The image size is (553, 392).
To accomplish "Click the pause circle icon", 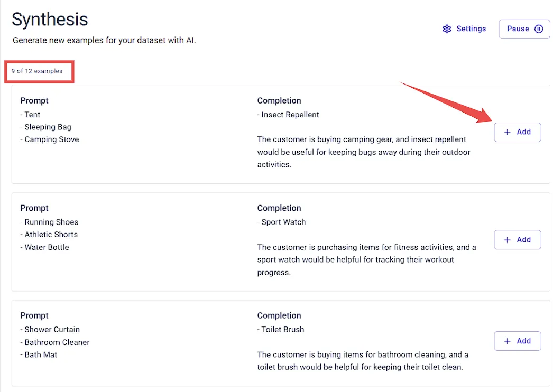I will tap(539, 29).
